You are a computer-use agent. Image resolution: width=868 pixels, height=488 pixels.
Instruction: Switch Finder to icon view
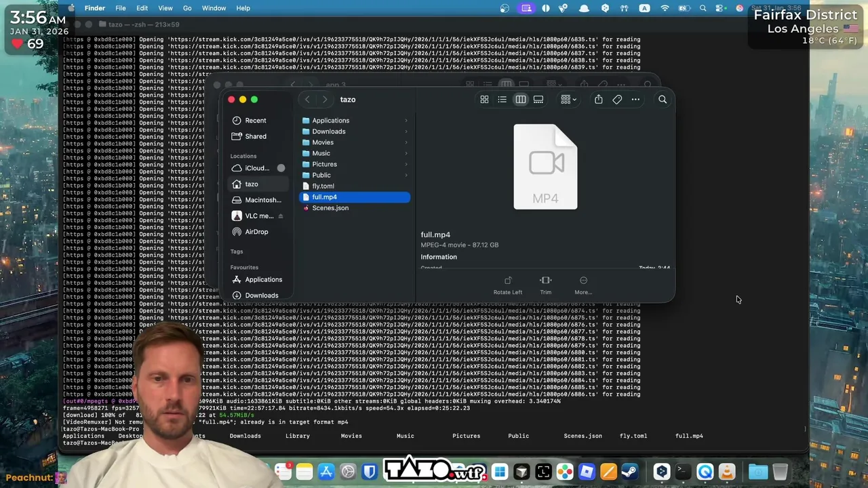coord(484,100)
